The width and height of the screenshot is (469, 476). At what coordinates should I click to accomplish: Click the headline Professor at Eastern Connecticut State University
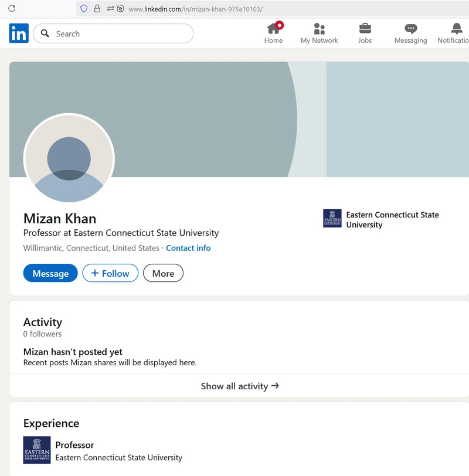click(121, 233)
